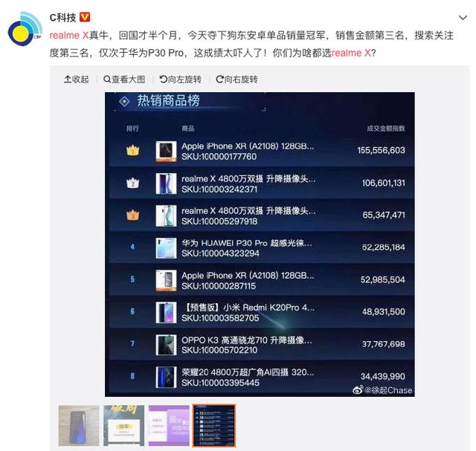Click the enlarged 热销商品榜 image
This screenshot has width=476, height=451.
(260, 244)
